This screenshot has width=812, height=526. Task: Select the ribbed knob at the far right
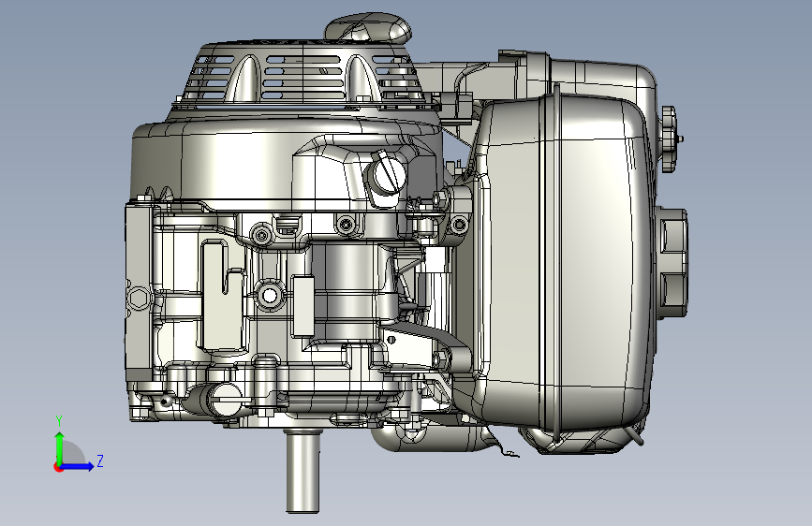669,139
